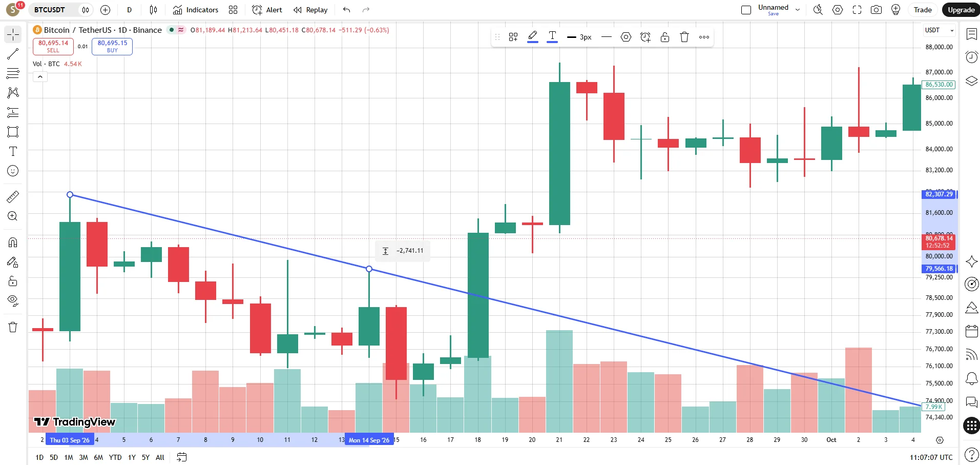Open the Indicators menu
The image size is (980, 465).
click(x=196, y=10)
